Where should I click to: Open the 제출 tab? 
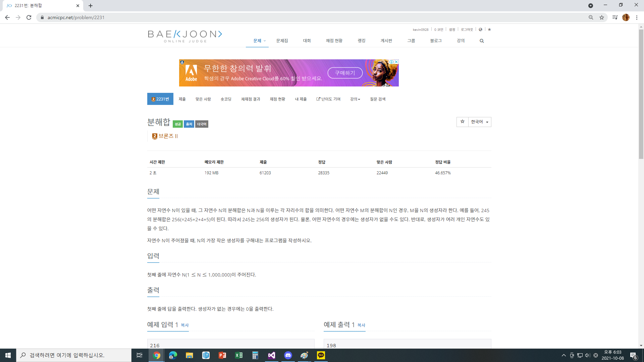pos(182,99)
